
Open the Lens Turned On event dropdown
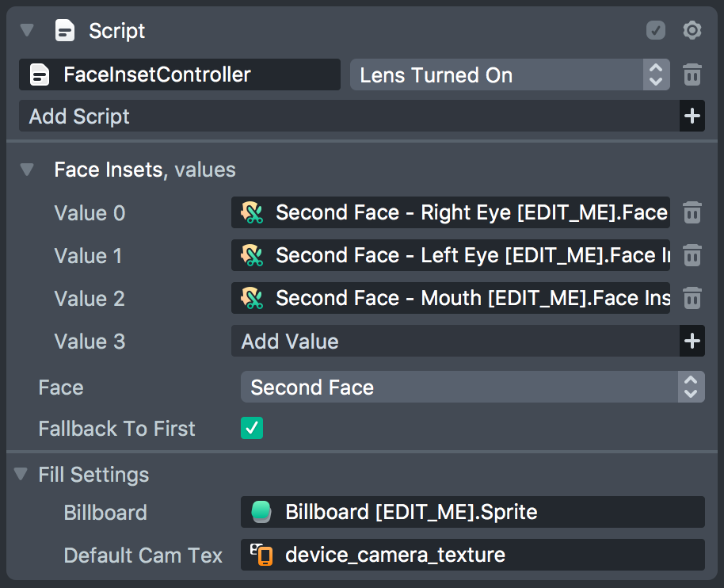(509, 75)
